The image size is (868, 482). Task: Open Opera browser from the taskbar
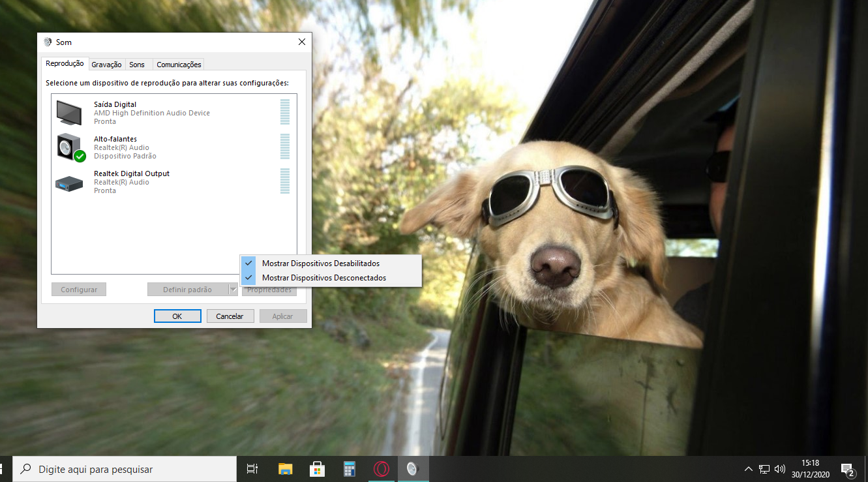(382, 469)
